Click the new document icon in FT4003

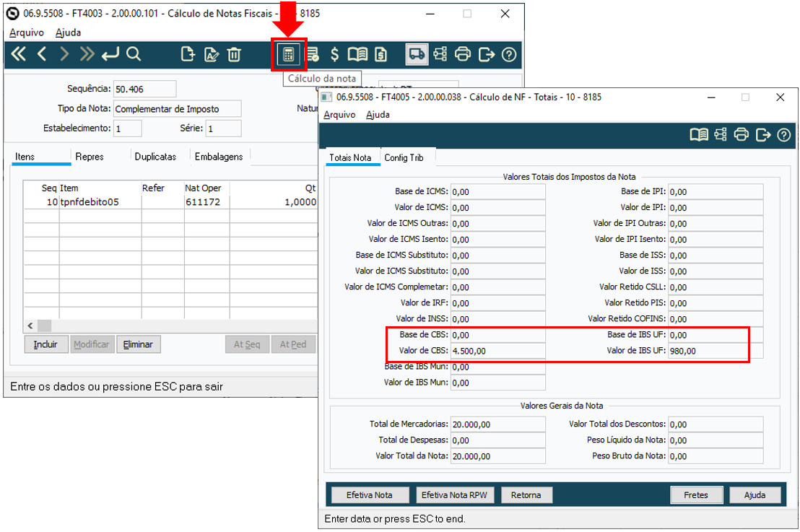pyautogui.click(x=188, y=54)
